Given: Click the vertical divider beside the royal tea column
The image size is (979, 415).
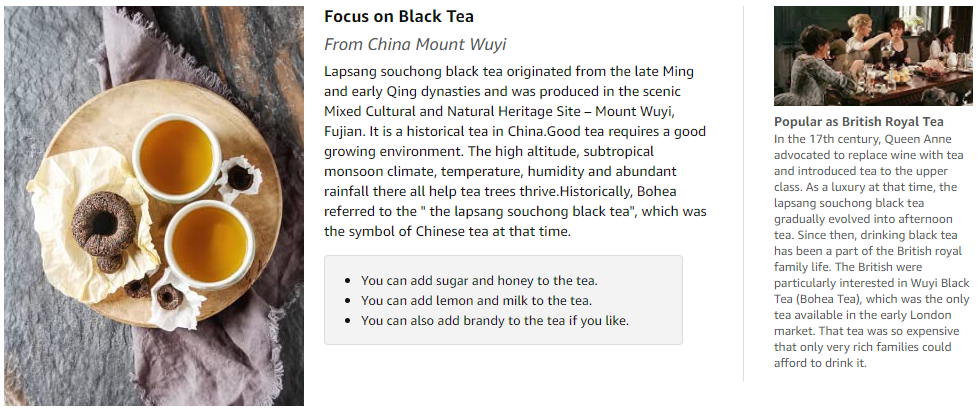Looking at the screenshot, I should click(743, 193).
